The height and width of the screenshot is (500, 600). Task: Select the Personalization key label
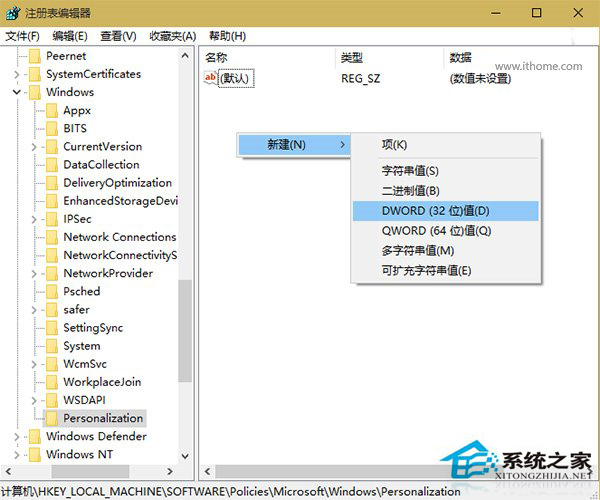pos(103,418)
